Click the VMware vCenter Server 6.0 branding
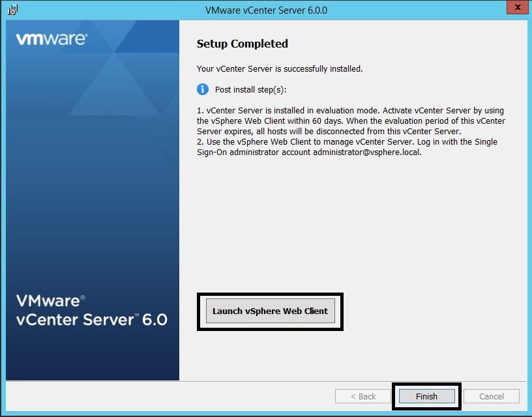532x417 pixels. pyautogui.click(x=91, y=311)
